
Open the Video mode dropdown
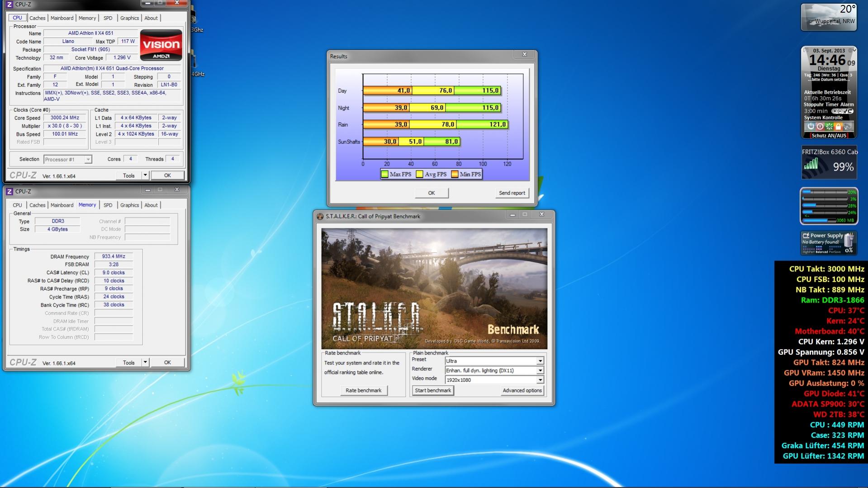[494, 380]
